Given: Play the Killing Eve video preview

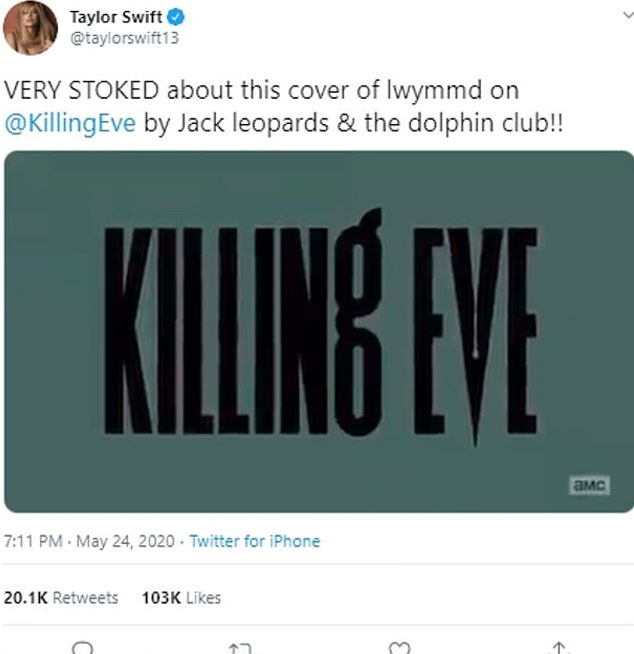Looking at the screenshot, I should 318,331.
